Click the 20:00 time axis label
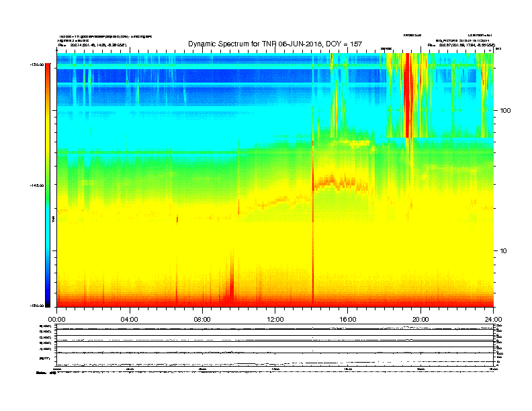This screenshot has height=411, width=532. pos(420,320)
